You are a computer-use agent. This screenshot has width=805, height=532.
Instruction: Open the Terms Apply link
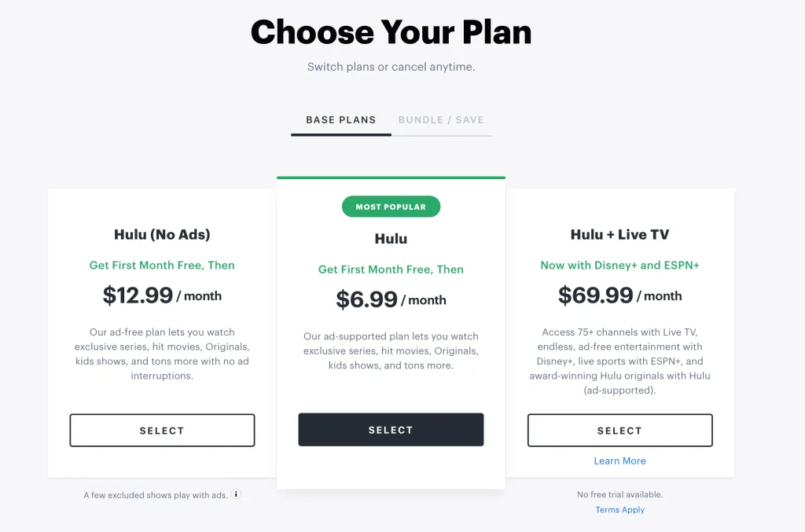click(x=619, y=509)
